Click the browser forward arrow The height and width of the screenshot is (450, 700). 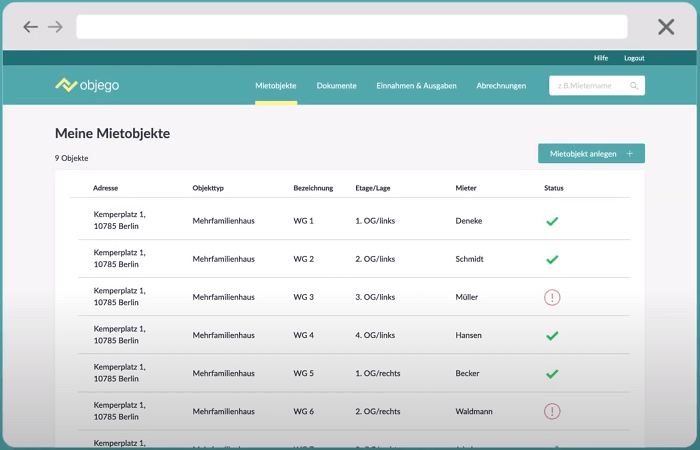[55, 27]
